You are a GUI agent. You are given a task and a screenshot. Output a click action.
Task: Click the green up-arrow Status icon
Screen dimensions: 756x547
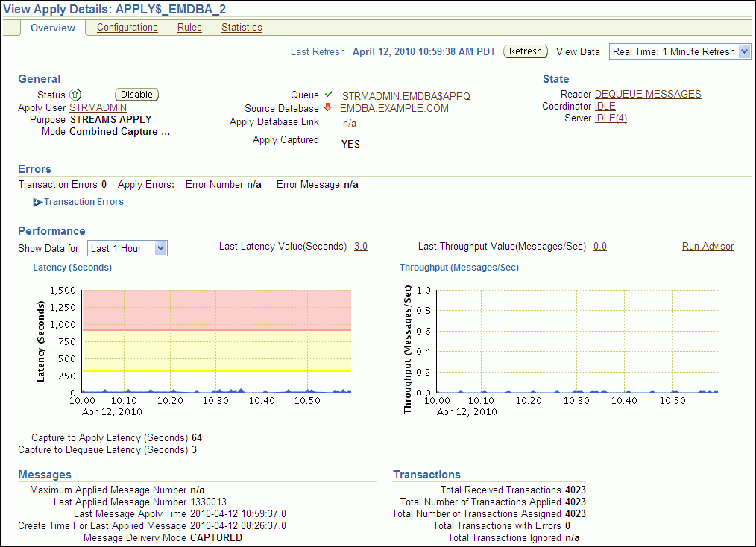[75, 95]
